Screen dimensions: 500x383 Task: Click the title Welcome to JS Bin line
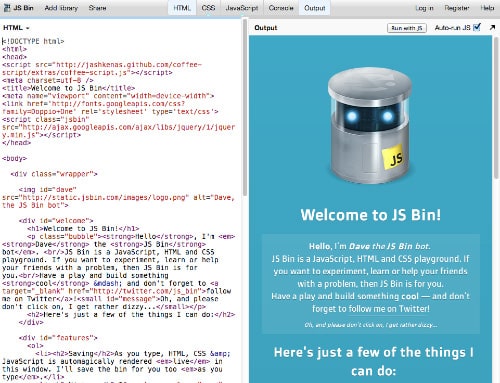click(68, 88)
